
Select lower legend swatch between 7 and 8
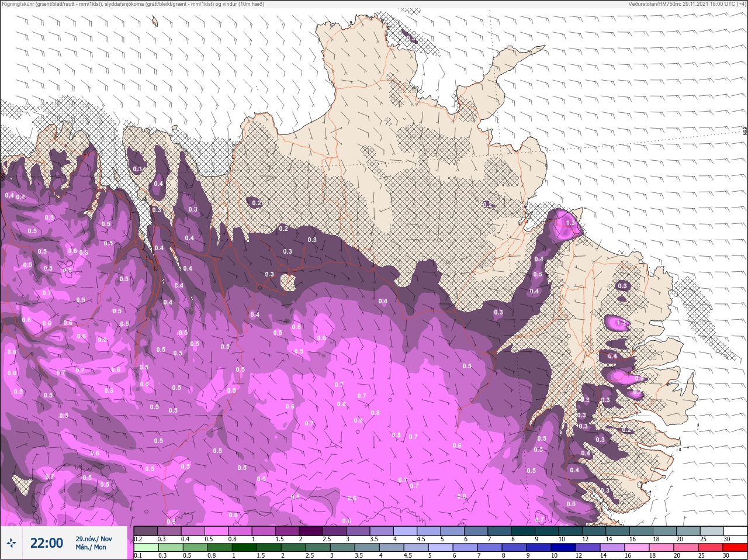tap(490, 548)
